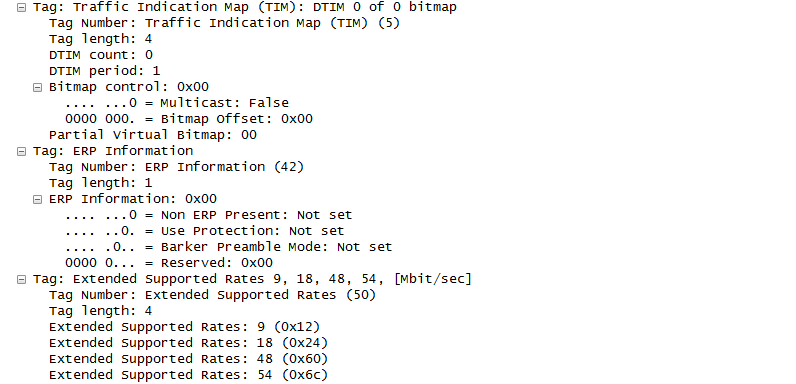796x384 pixels.
Task: Select Extended Supported Rates: 54 (0x6c)
Action: (188, 375)
